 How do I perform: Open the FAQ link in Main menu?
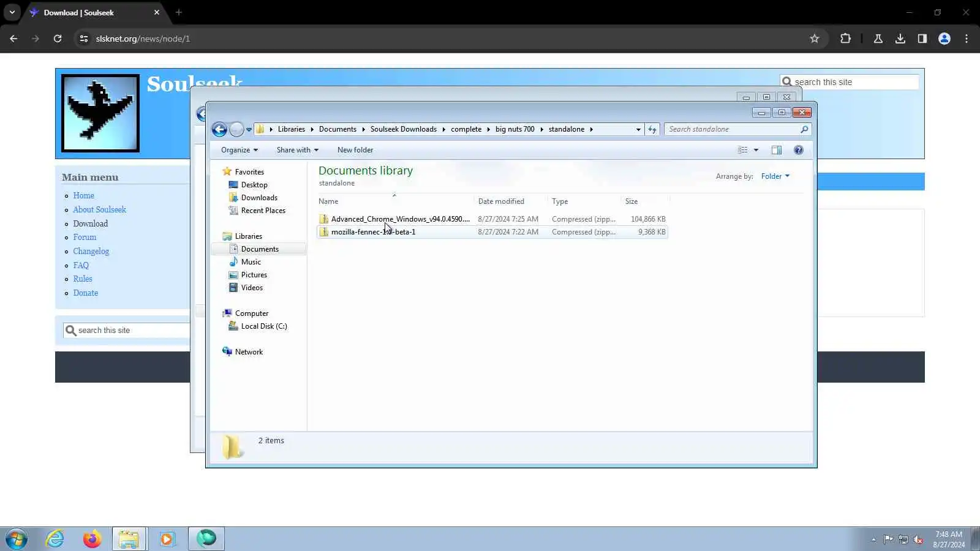(81, 266)
